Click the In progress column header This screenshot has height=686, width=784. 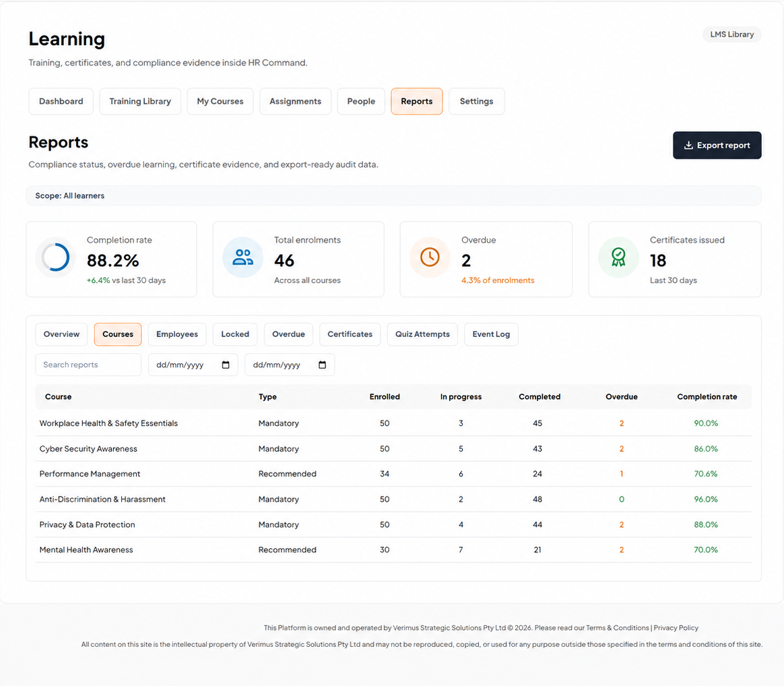click(x=461, y=397)
